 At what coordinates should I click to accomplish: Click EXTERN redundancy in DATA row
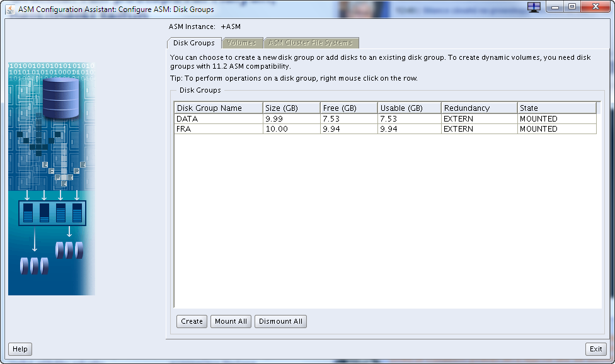coord(480,119)
